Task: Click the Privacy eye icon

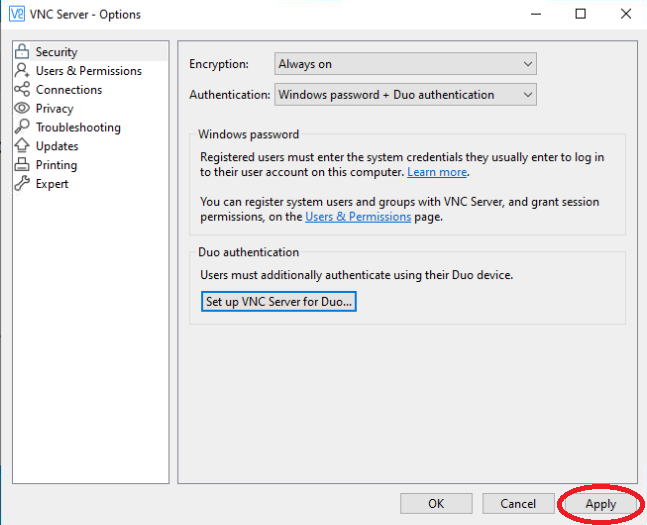Action: (22, 108)
